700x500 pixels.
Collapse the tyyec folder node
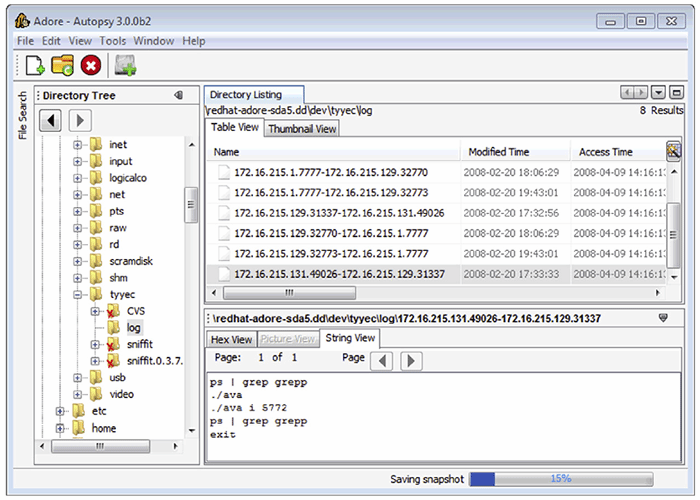click(78, 295)
